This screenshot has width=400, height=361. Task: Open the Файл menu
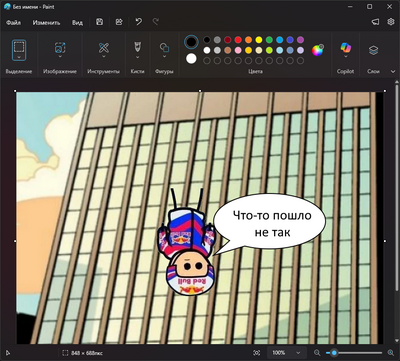pos(13,22)
